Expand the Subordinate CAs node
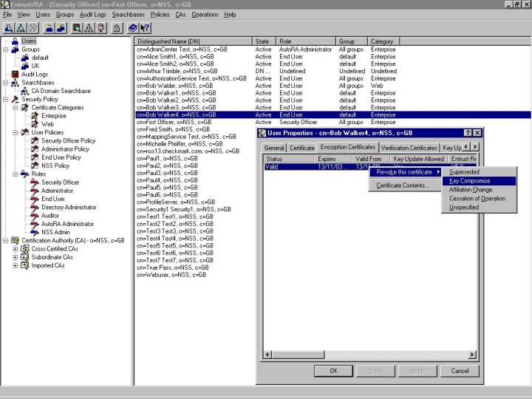 (x=16, y=257)
